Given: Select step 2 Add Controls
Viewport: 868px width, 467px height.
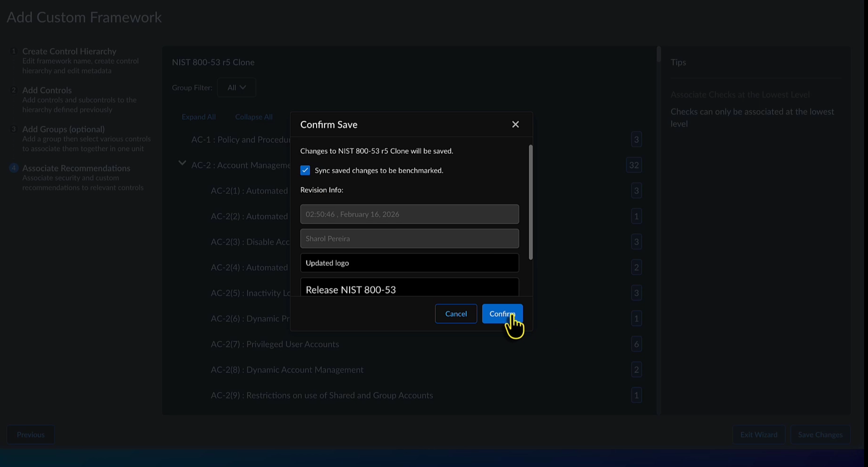Looking at the screenshot, I should 47,90.
